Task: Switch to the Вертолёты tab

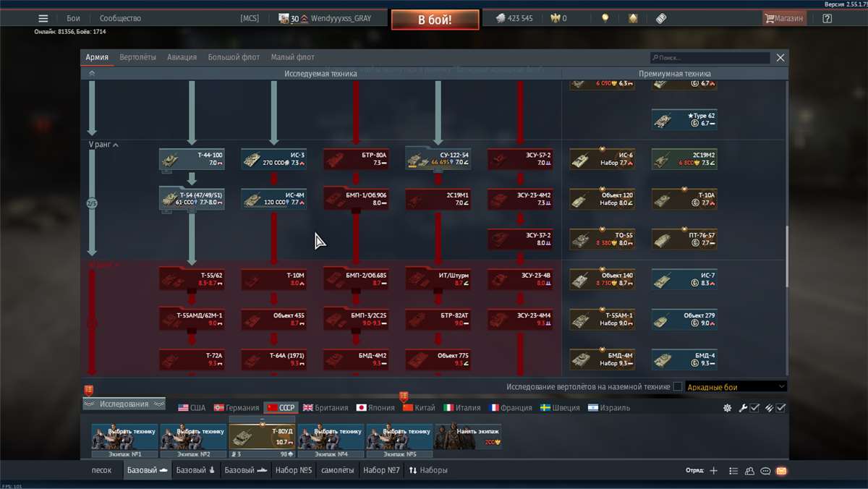Action: coord(137,57)
